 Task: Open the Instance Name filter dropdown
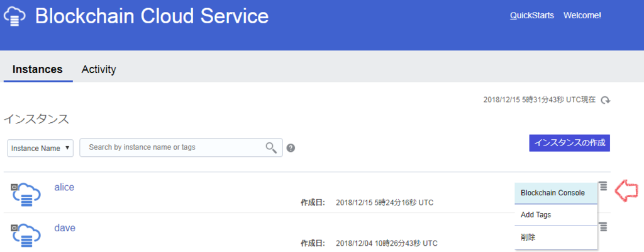(x=40, y=148)
